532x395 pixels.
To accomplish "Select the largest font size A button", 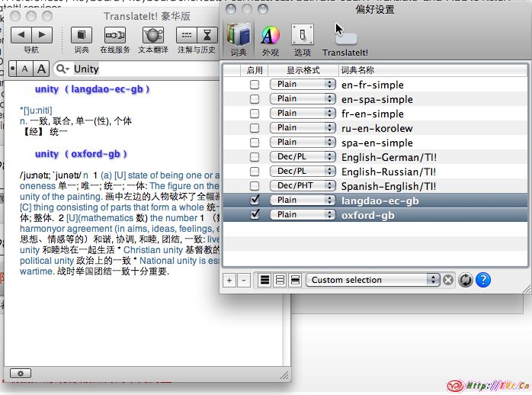I will (42, 69).
